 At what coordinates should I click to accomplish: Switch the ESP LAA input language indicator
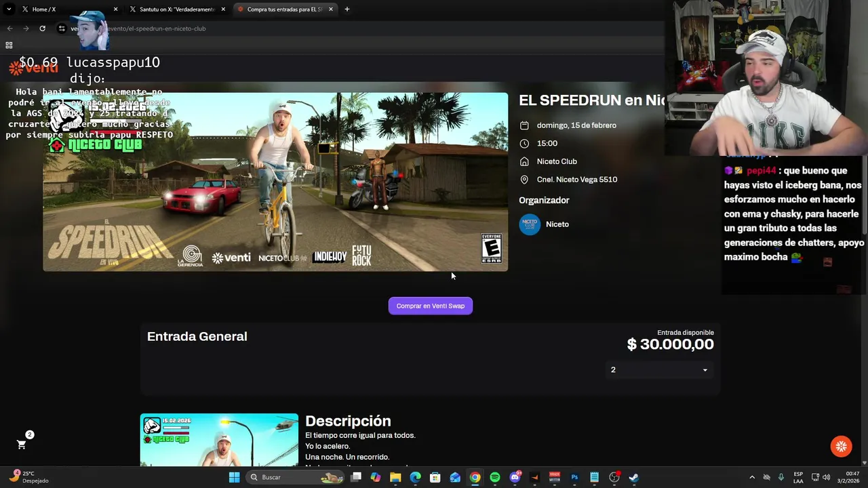(798, 477)
